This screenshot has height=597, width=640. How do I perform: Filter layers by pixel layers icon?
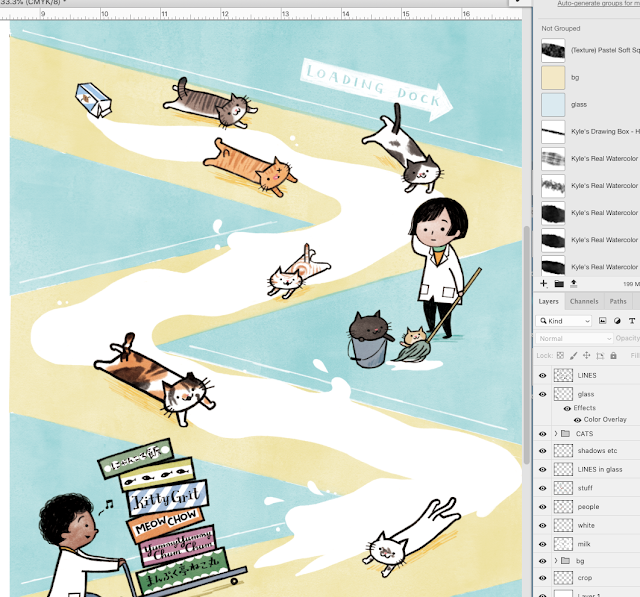point(602,321)
